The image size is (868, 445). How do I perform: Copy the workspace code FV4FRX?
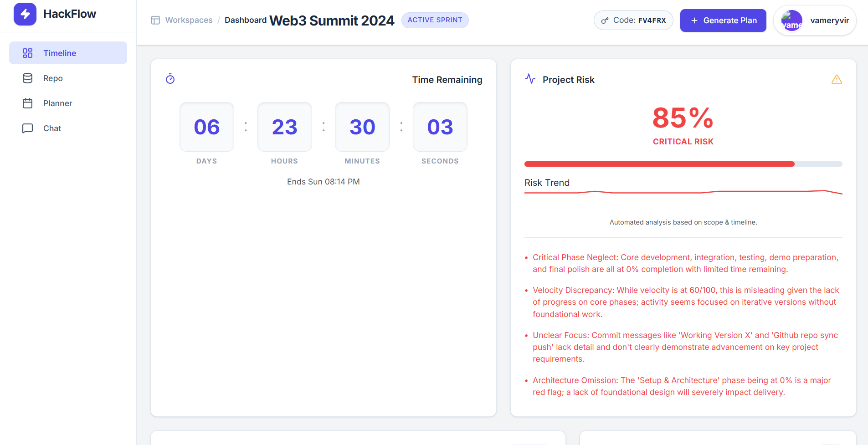pos(633,20)
